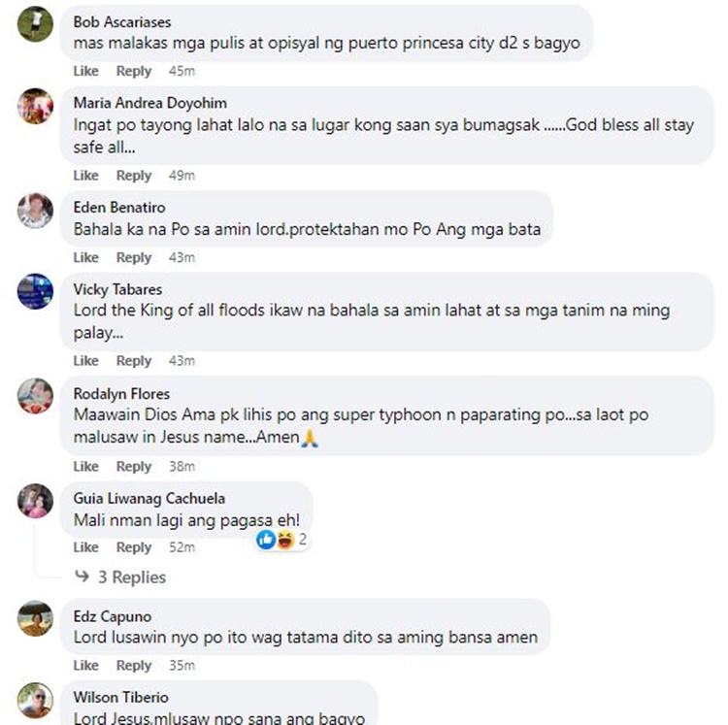Open Maria Andrea Doyohim's avatar
Image resolution: width=728 pixels, height=725 pixels.
point(35,106)
